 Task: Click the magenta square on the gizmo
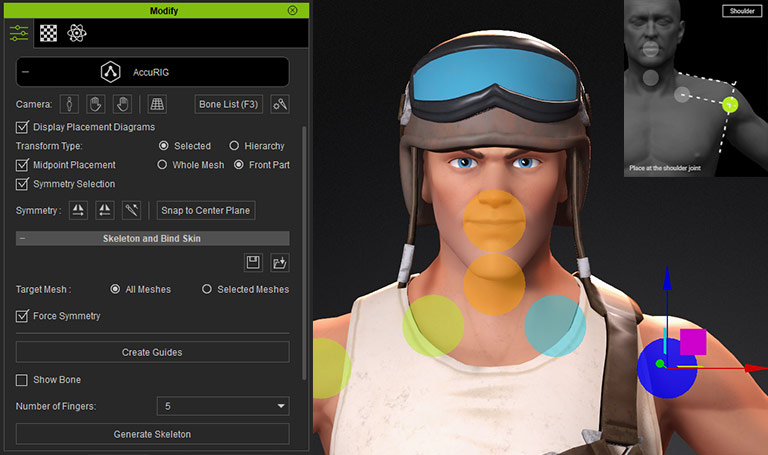tap(693, 342)
